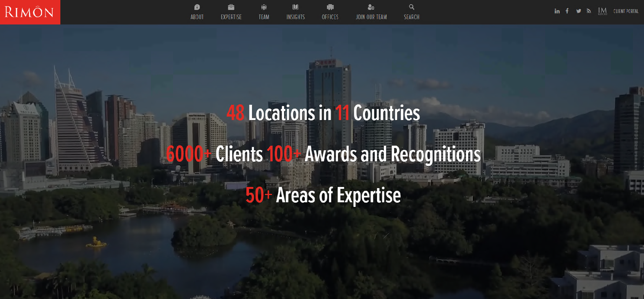644x299 pixels.
Task: Click '100+ Awards and Recognitions' text
Action: (x=374, y=154)
